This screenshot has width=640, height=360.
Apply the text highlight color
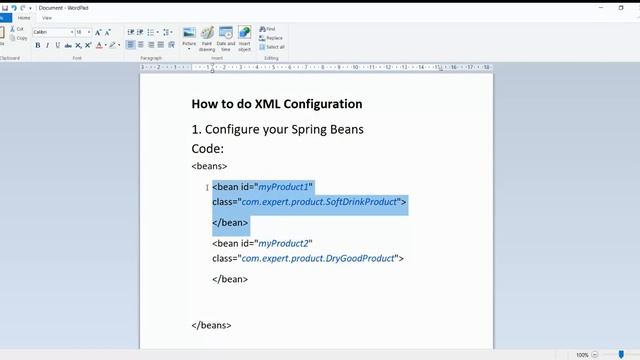click(x=112, y=45)
